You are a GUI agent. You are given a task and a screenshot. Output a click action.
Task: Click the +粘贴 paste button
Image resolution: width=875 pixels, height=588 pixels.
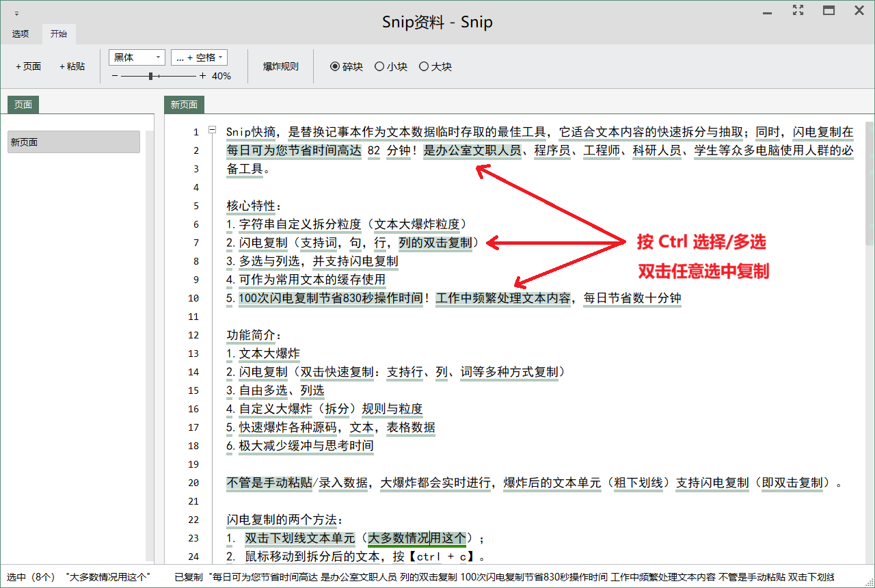click(72, 66)
